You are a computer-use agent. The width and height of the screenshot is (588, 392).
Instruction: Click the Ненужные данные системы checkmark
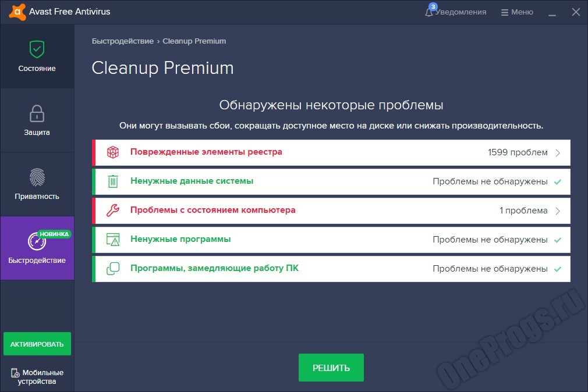pos(557,182)
